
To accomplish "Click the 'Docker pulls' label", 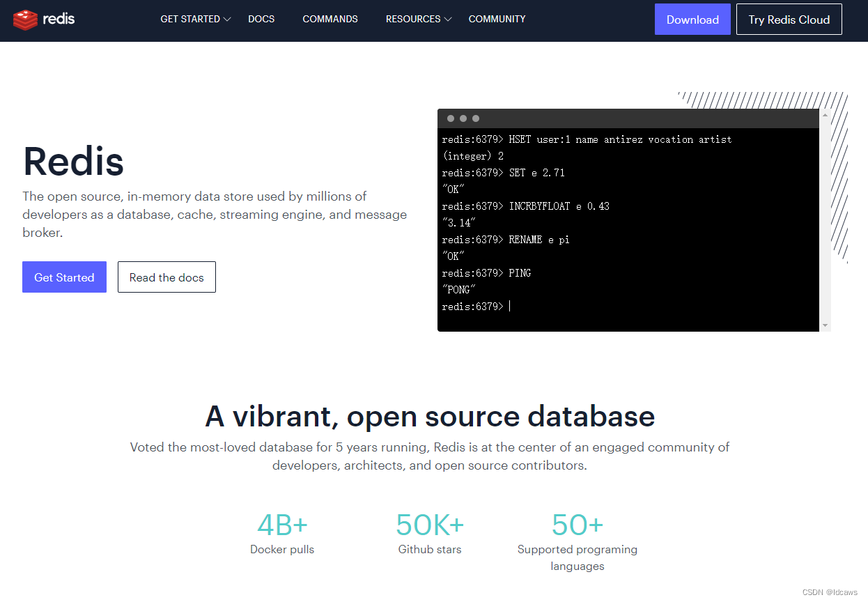I will tap(282, 549).
